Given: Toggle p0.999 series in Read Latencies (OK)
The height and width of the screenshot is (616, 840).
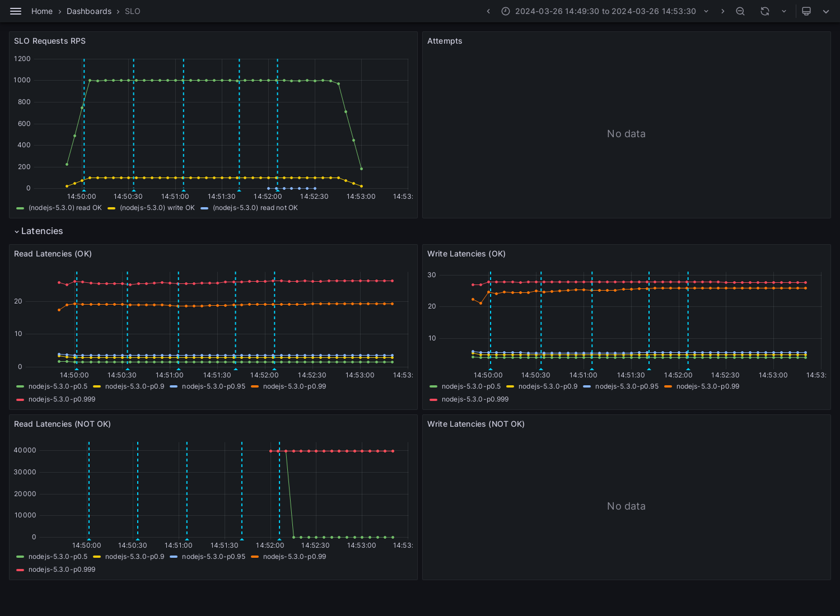Looking at the screenshot, I should [x=62, y=399].
